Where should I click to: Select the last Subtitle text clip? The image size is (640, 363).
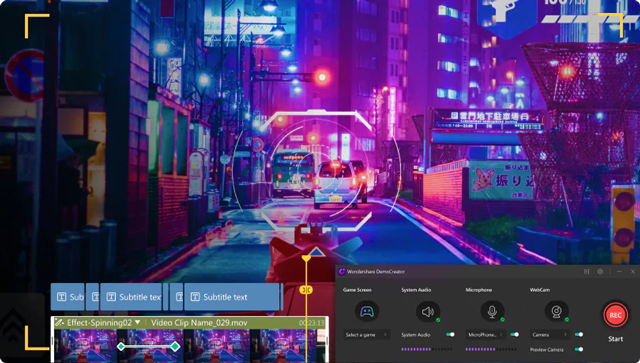point(231,297)
